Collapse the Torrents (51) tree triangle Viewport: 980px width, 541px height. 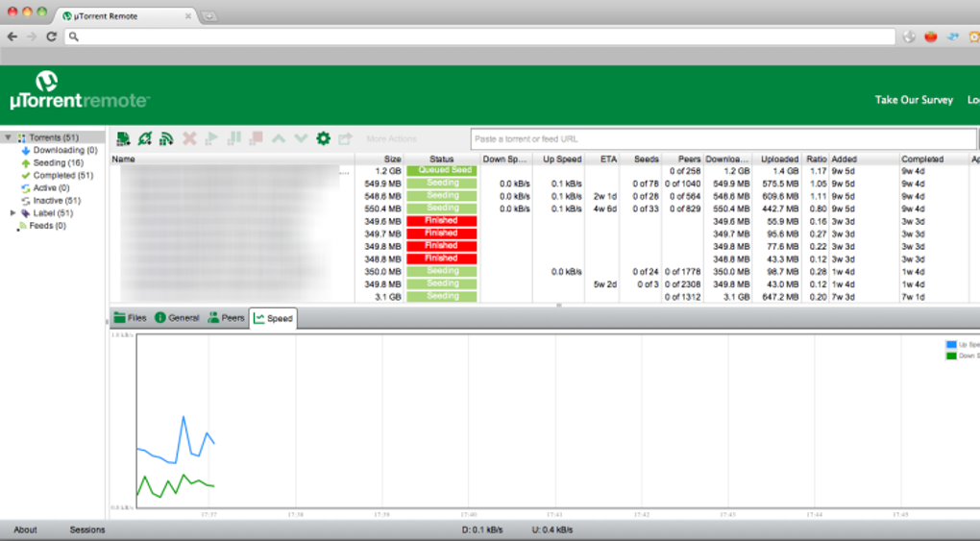[8, 137]
